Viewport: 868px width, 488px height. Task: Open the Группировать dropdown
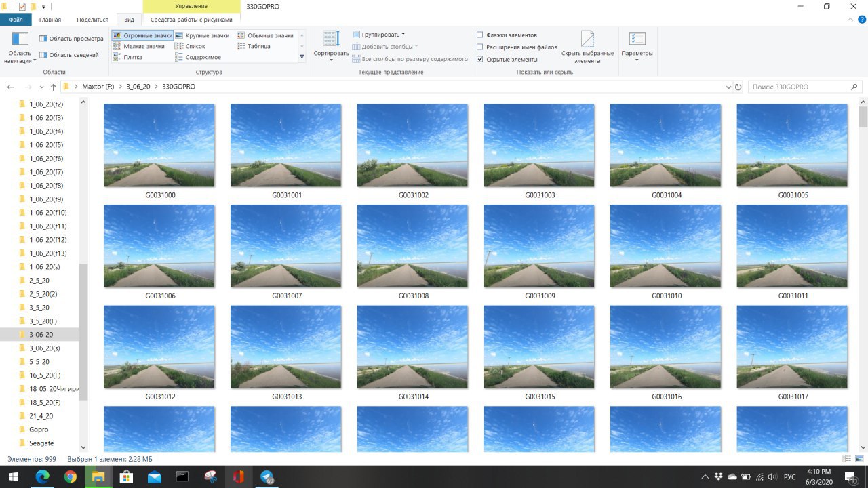pyautogui.click(x=379, y=35)
